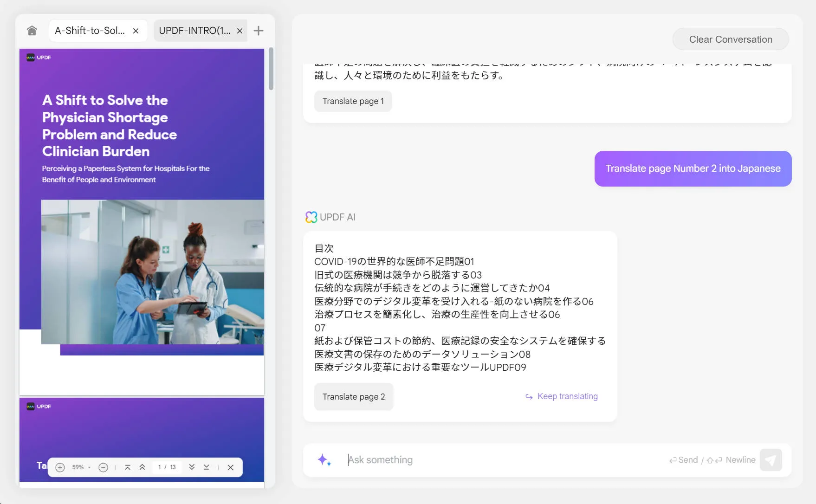Add a new tab with plus icon
This screenshot has width=816, height=504.
point(259,31)
